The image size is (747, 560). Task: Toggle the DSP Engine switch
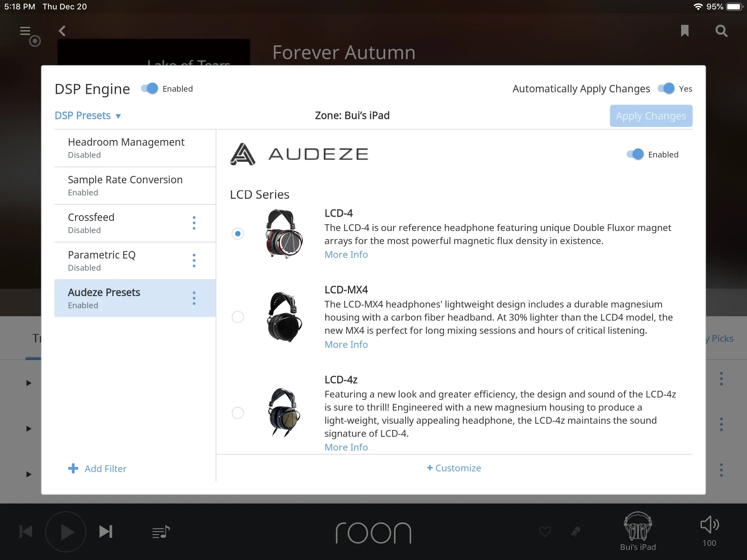pos(149,89)
